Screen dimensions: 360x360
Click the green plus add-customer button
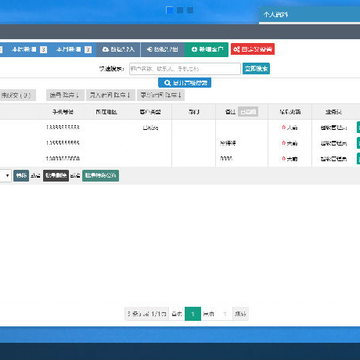tap(207, 49)
